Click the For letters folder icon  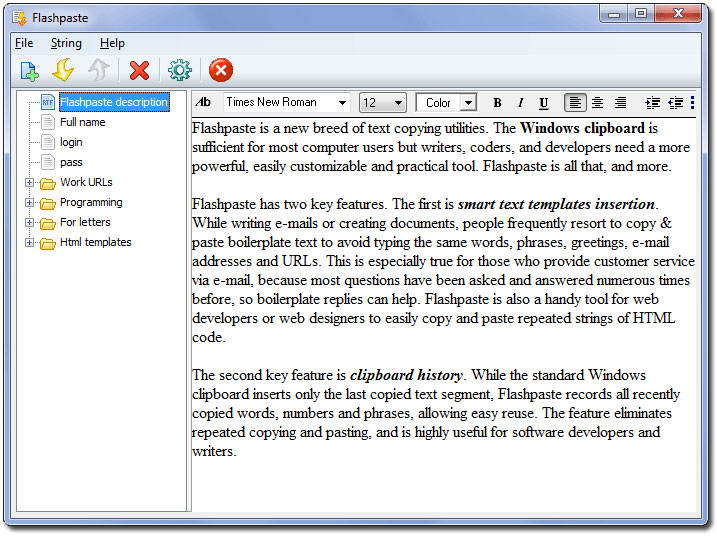coord(48,223)
